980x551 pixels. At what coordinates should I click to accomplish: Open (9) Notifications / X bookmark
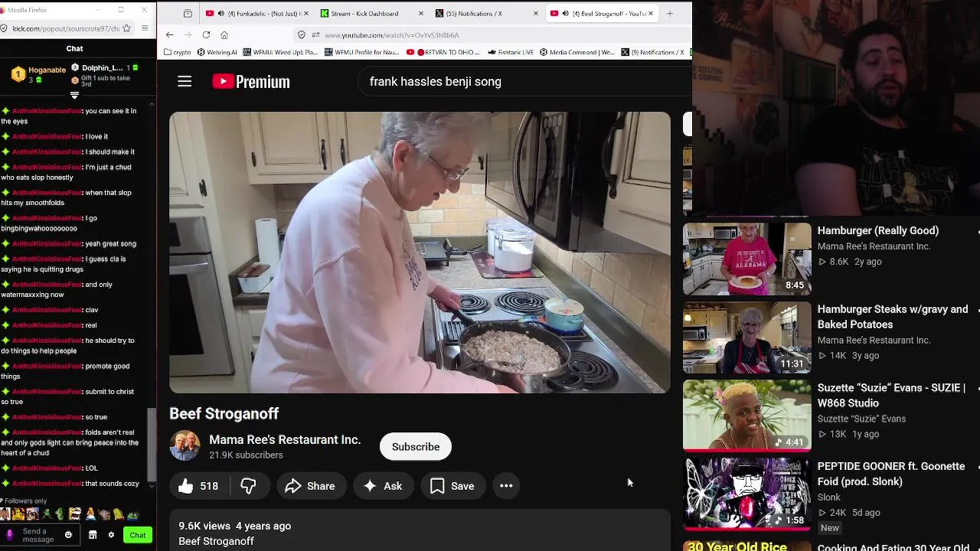pos(652,52)
